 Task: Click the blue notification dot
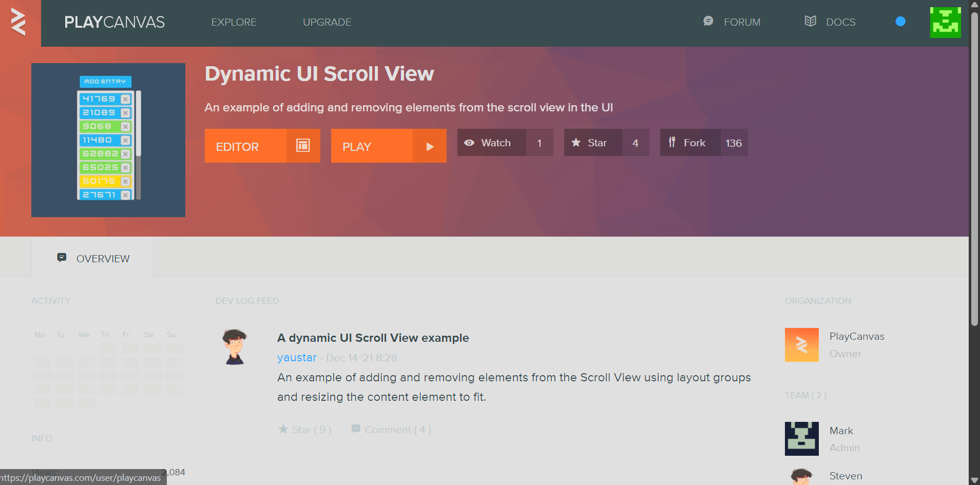point(900,22)
